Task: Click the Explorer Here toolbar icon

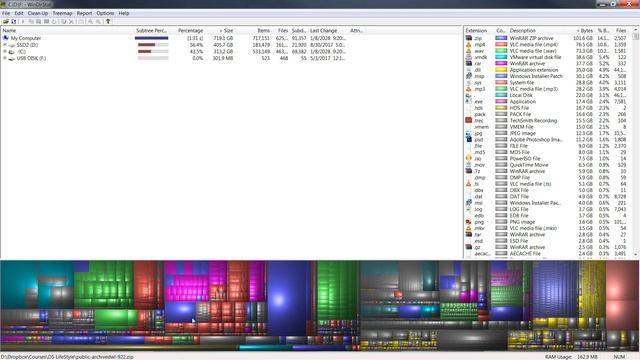Action: [38, 22]
